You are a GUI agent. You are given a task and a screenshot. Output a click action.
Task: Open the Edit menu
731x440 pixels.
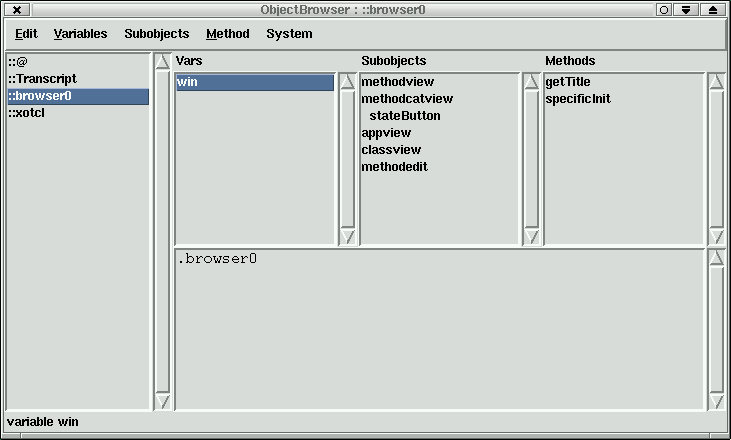click(26, 34)
